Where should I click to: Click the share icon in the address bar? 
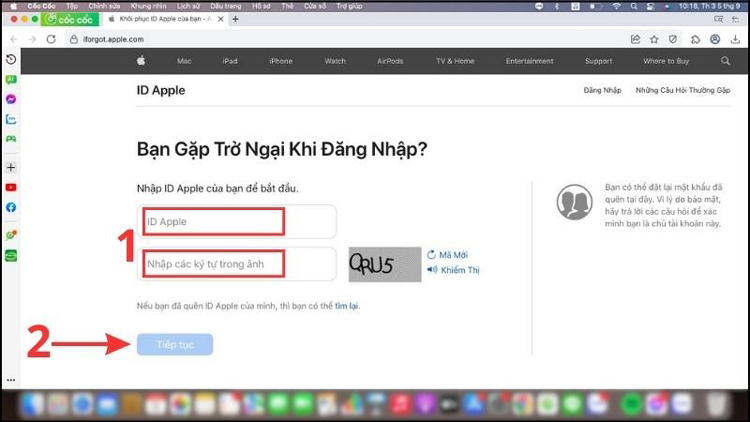tap(635, 39)
